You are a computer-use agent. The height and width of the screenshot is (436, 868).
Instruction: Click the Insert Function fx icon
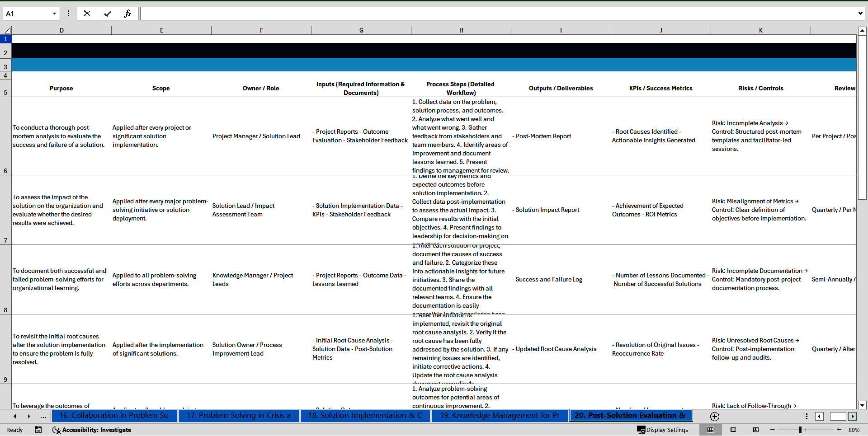pos(127,14)
